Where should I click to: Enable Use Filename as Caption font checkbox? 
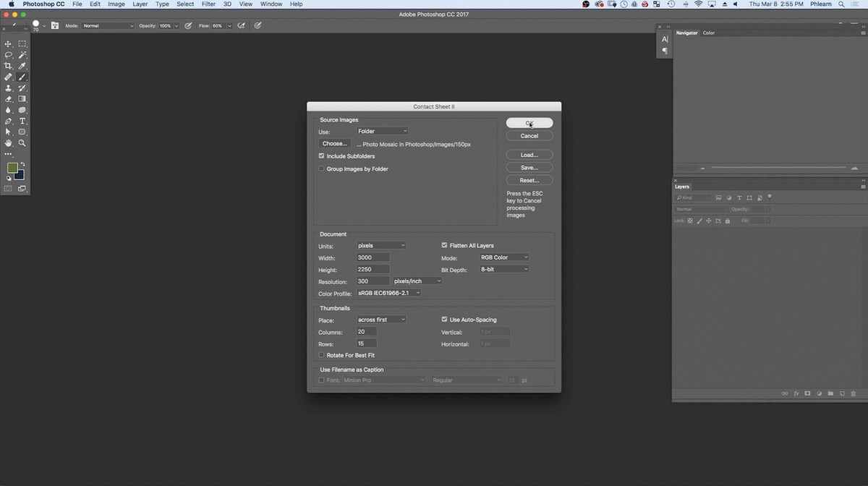(x=321, y=380)
